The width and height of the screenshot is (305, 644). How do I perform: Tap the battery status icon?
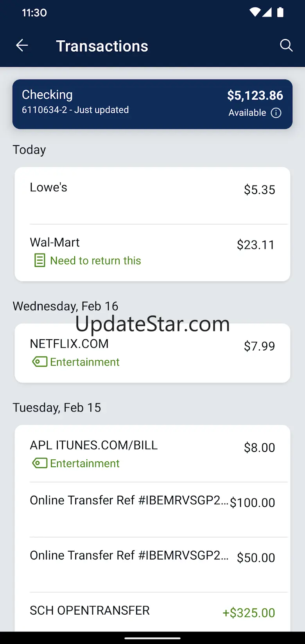[x=280, y=13]
